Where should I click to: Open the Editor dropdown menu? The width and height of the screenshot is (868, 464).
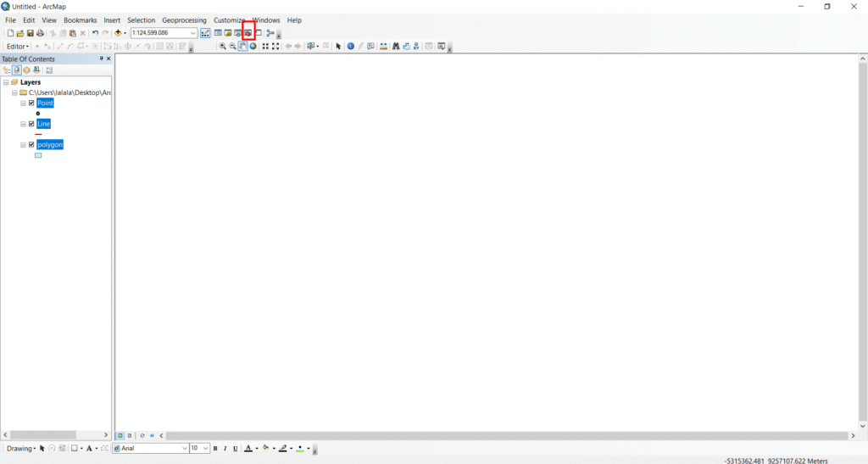click(x=17, y=47)
